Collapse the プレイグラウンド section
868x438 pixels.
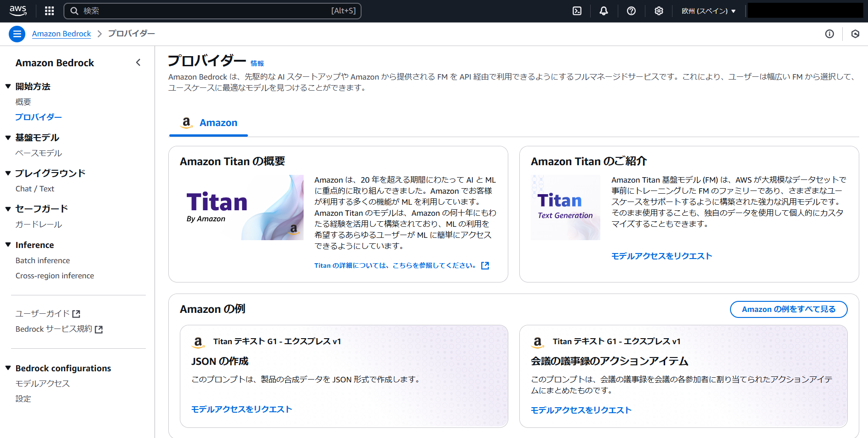coord(8,173)
